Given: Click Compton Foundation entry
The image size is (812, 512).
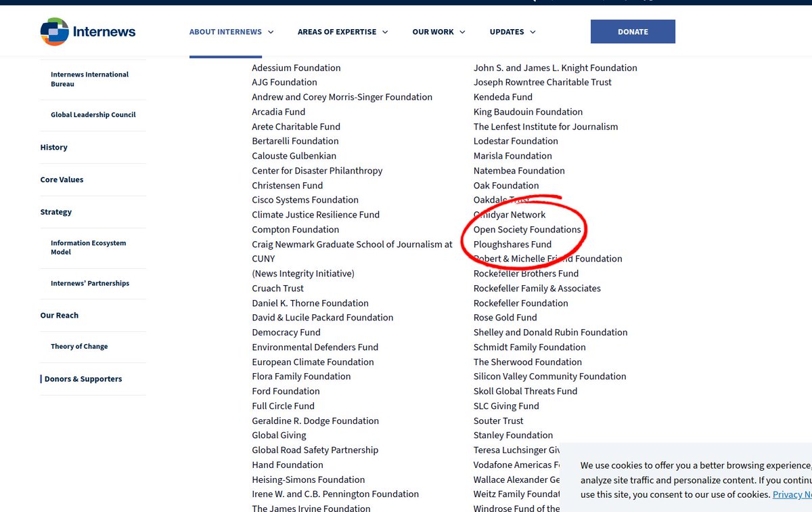Looking at the screenshot, I should 296,230.
